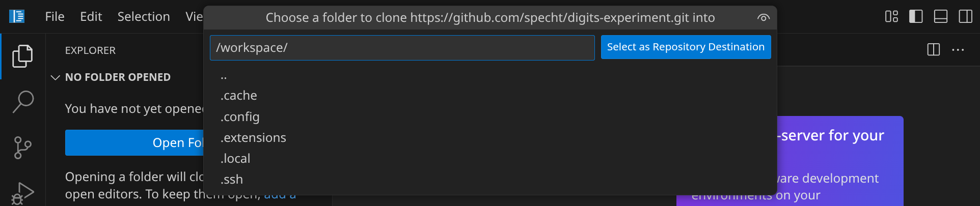Open the Edit menu
980x206 pixels.
click(x=91, y=17)
